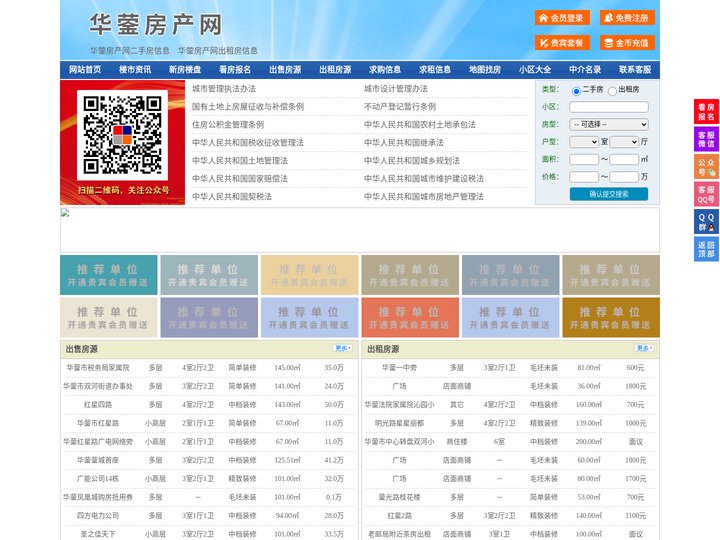
Task: Open the 中华人民共和国土地管理法 link
Action: (x=240, y=160)
